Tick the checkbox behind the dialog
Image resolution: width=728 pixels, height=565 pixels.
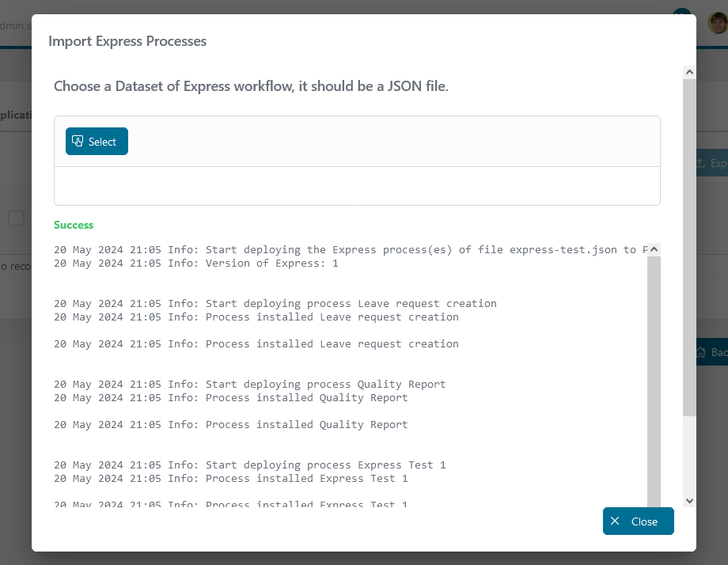coord(17,218)
